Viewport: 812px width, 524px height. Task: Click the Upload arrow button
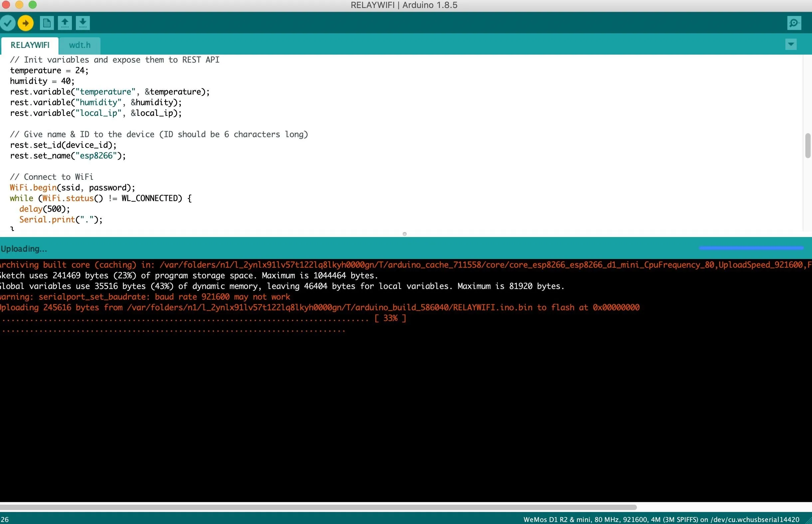tap(26, 23)
